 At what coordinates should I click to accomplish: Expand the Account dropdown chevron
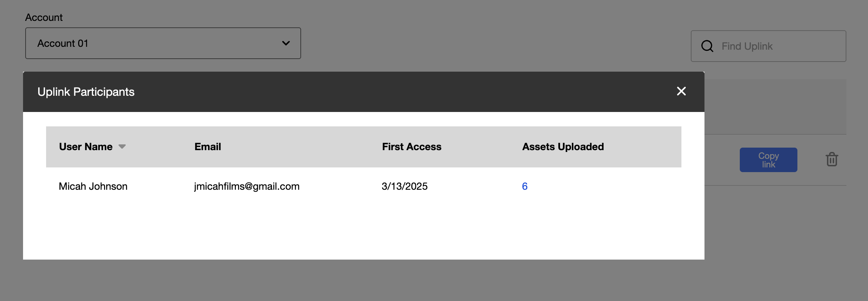[286, 43]
